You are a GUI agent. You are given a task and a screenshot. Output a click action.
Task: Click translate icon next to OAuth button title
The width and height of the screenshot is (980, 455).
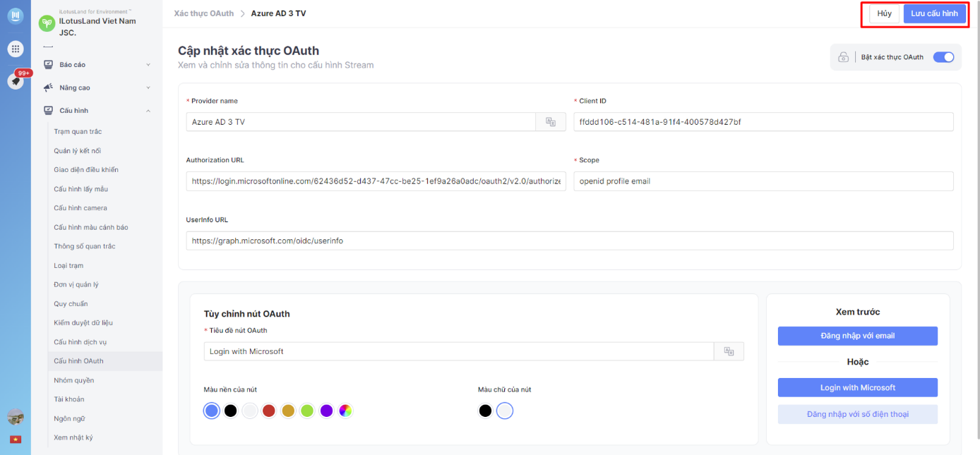(x=729, y=351)
